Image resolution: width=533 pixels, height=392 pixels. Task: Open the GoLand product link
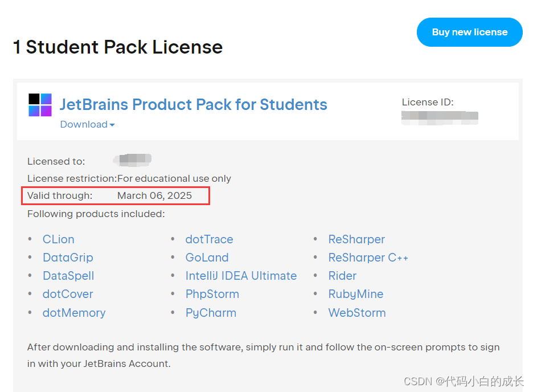coord(207,258)
